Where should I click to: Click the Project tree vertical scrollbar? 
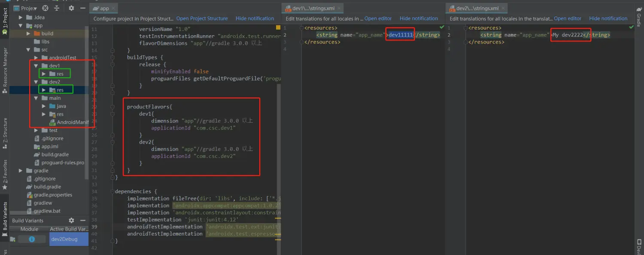(x=87, y=102)
